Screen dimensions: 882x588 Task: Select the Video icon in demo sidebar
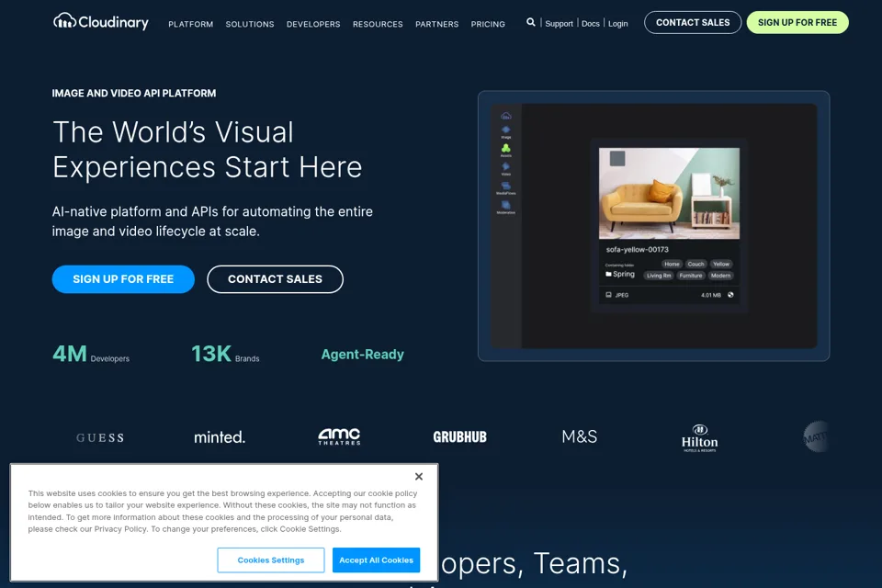tap(505, 168)
